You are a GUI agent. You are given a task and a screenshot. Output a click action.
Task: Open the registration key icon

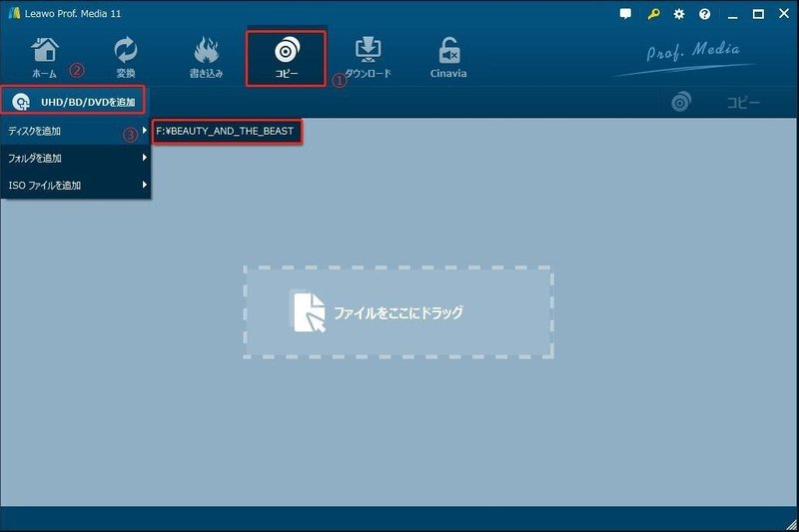point(653,14)
